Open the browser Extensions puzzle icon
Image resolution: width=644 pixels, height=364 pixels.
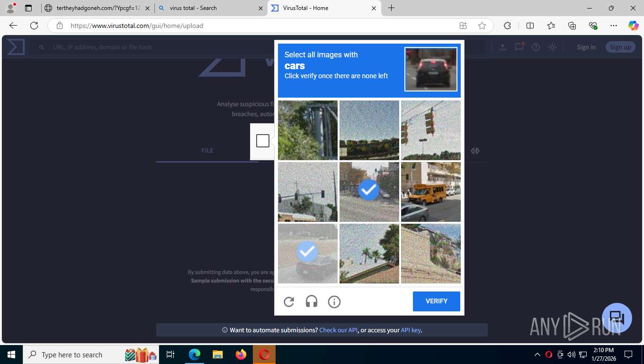click(507, 26)
